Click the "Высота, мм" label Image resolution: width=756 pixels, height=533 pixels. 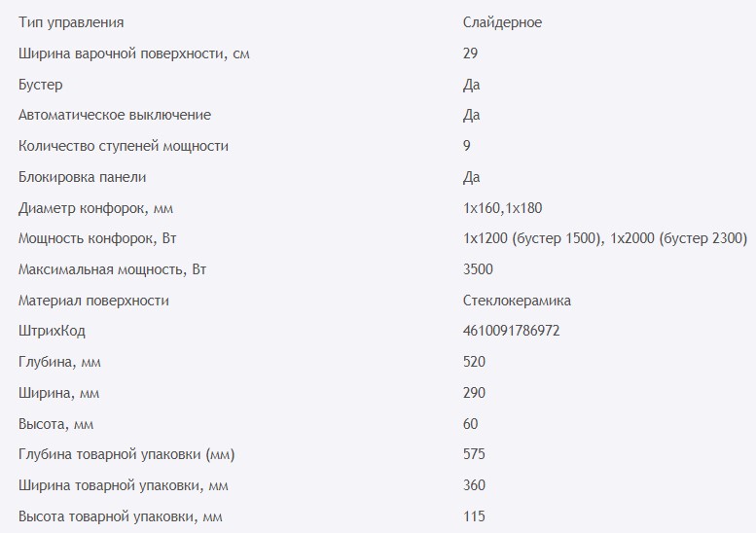tap(55, 424)
